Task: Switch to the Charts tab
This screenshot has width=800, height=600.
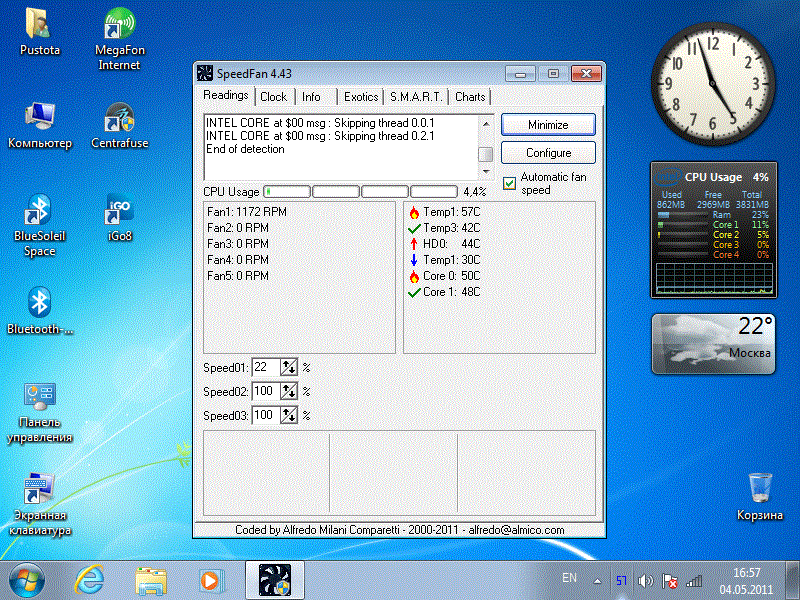Action: pos(470,97)
